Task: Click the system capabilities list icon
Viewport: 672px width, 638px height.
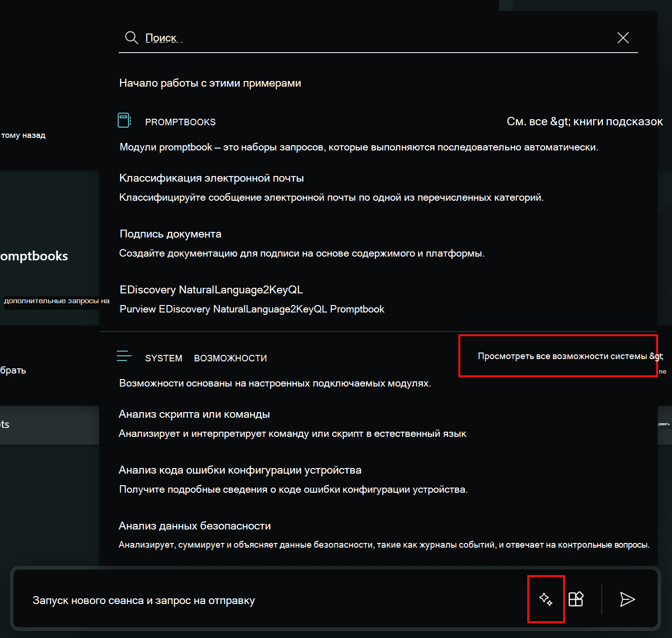Action: tap(124, 356)
